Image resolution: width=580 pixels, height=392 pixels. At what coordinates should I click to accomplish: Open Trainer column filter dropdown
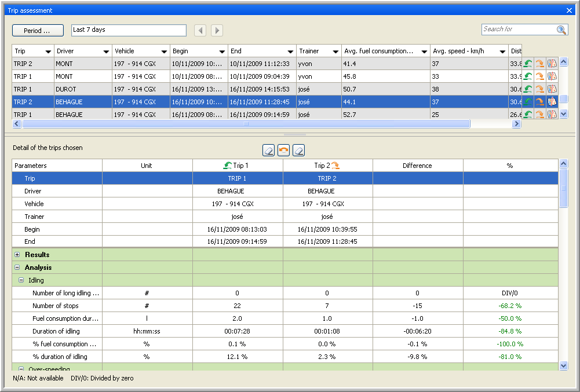(334, 52)
